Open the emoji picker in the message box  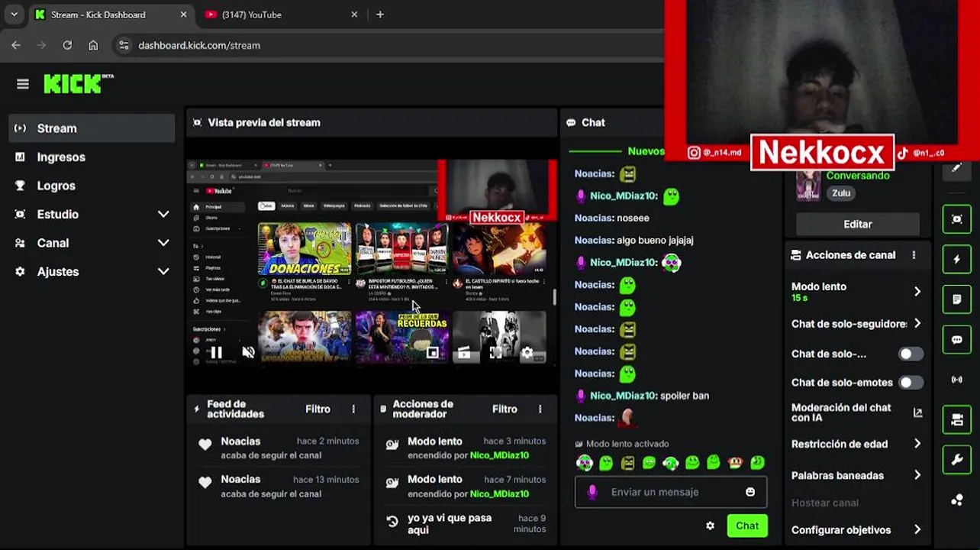pos(750,492)
